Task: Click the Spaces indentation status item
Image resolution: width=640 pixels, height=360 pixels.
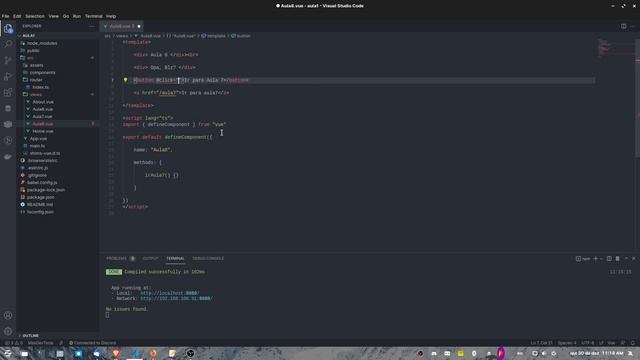Action: (567, 343)
